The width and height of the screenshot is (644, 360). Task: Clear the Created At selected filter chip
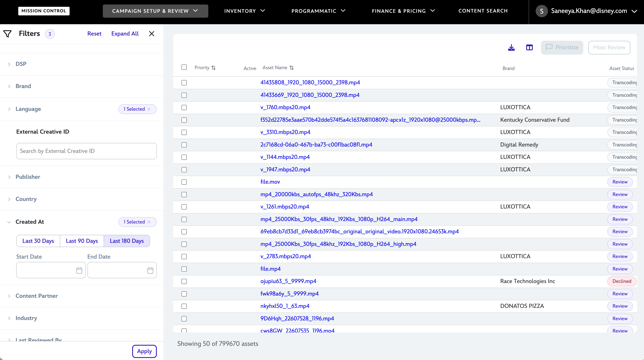pyautogui.click(x=149, y=222)
